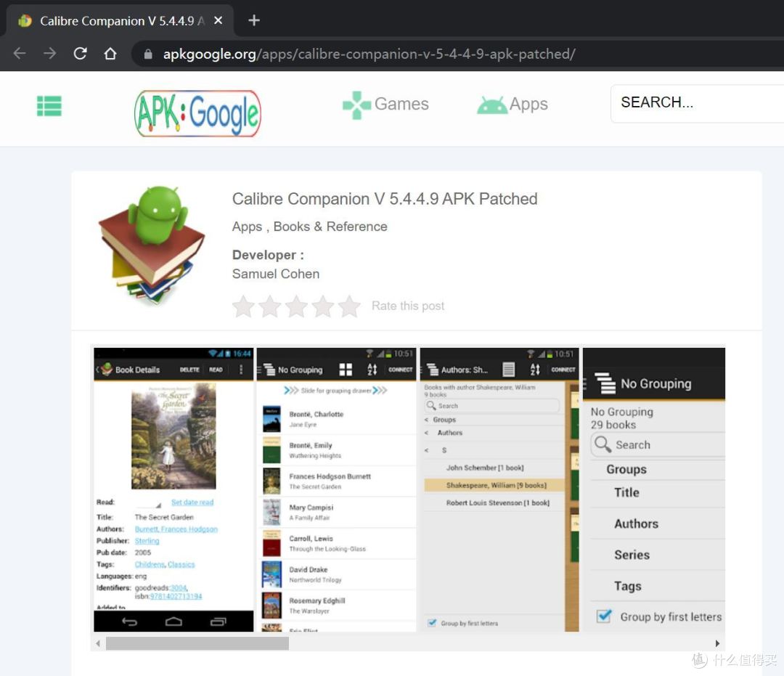Image resolution: width=784 pixels, height=676 pixels.
Task: Click grid view icon beside No Grouping
Action: (346, 370)
